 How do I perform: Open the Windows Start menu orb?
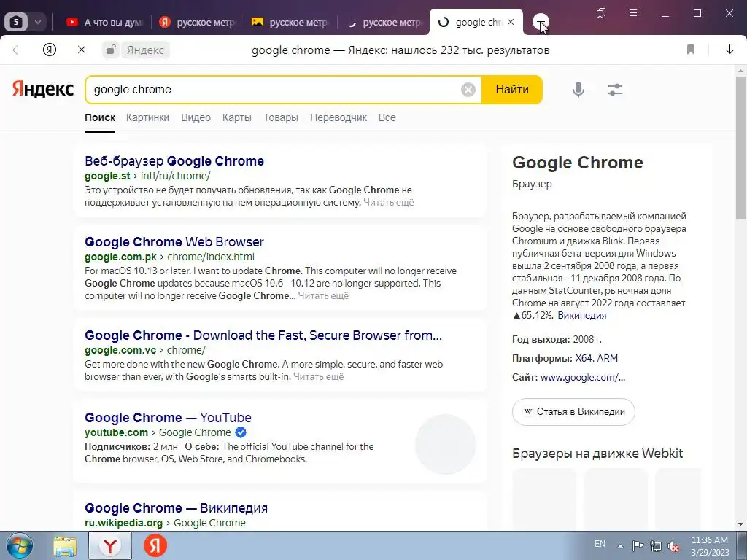[18, 545]
